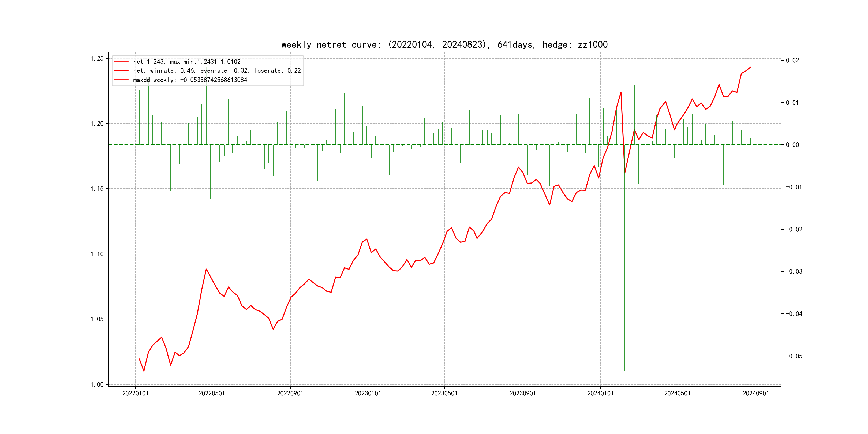This screenshot has height=434, width=868.
Task: Click the maxdd_weekly legend entry
Action: point(190,80)
